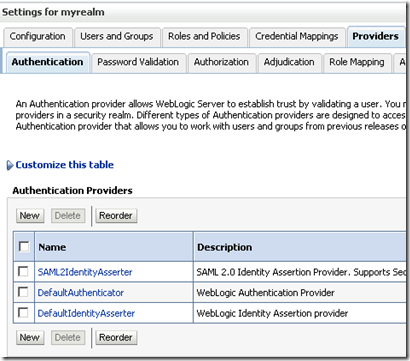
Task: Open the Authentication sub-tab
Action: [x=47, y=62]
